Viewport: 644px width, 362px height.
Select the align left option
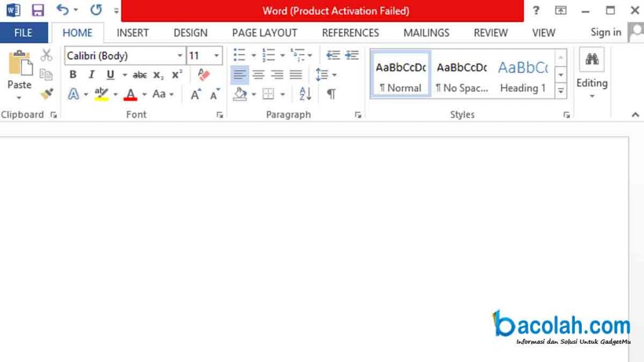click(240, 74)
